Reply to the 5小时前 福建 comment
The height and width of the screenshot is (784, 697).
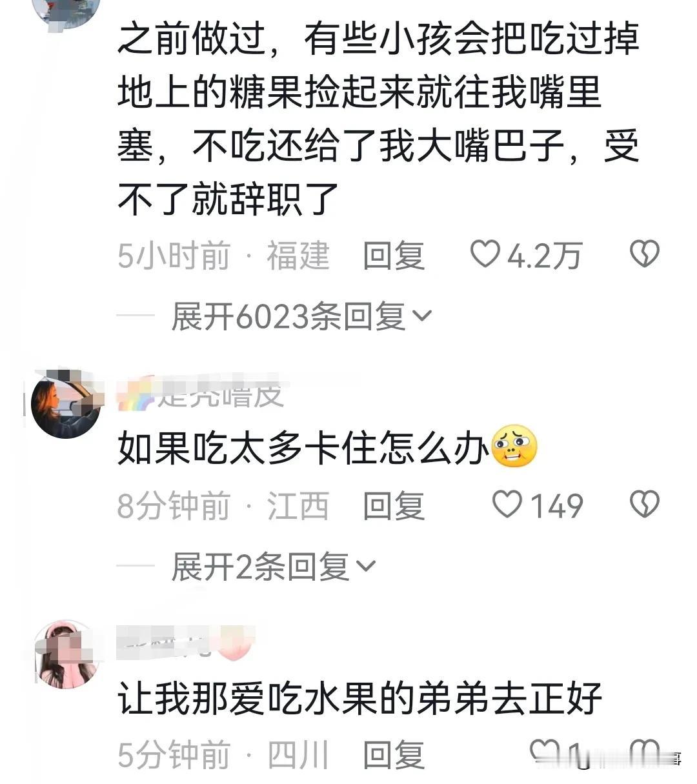pyautogui.click(x=394, y=256)
